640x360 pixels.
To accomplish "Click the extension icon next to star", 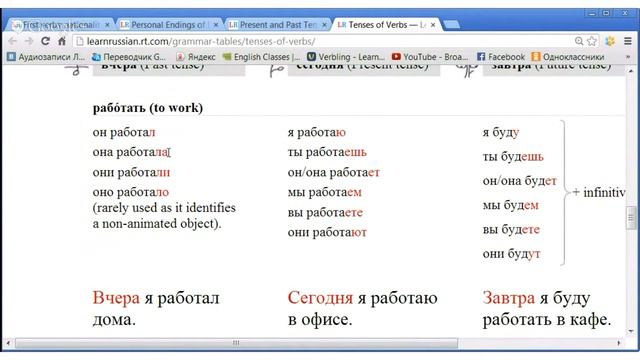I will click(x=610, y=41).
